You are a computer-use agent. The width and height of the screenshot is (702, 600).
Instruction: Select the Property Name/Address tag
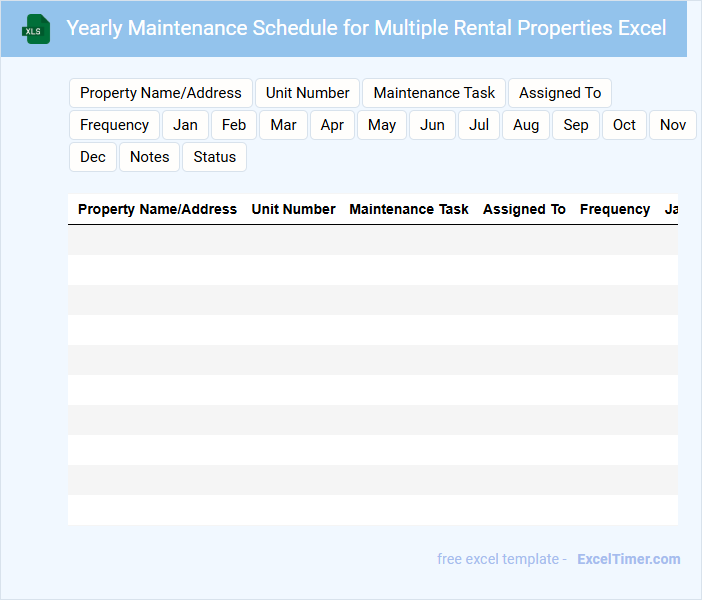(x=161, y=93)
